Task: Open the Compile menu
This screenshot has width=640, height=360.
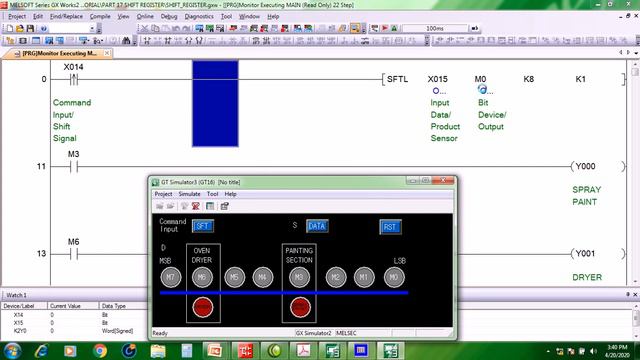Action: (x=100, y=16)
